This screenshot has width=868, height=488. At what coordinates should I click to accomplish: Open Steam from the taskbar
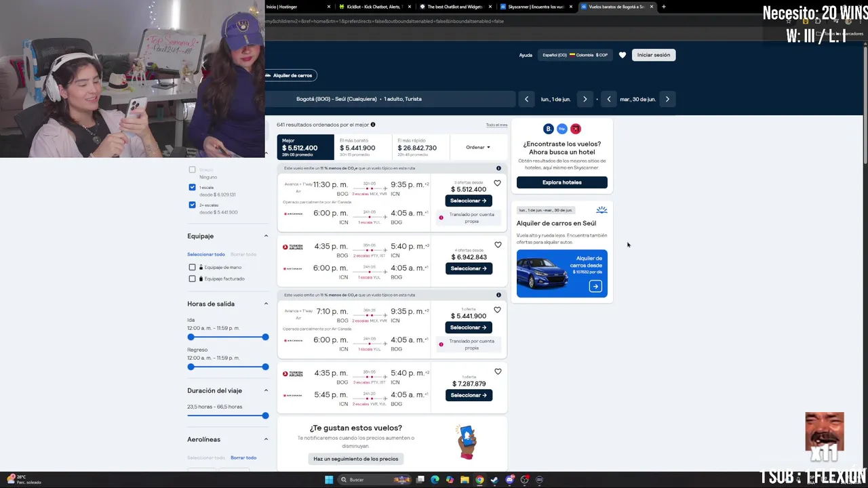494,480
